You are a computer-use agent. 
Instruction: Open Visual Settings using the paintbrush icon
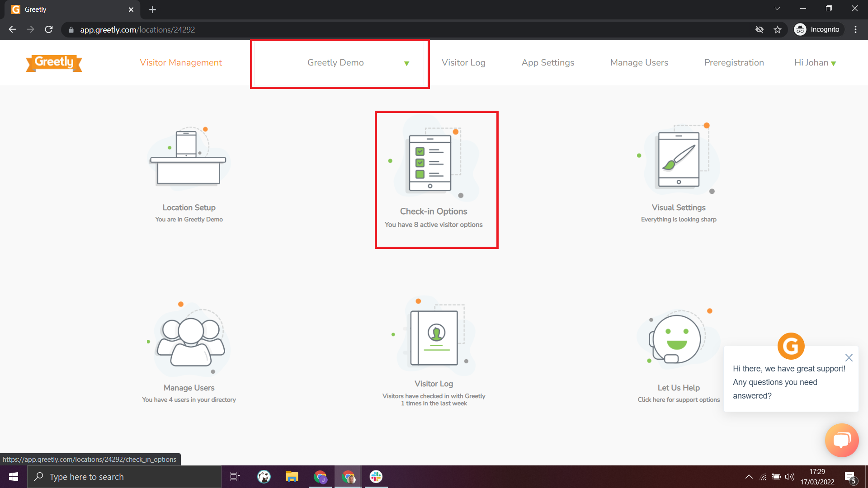[678, 158]
